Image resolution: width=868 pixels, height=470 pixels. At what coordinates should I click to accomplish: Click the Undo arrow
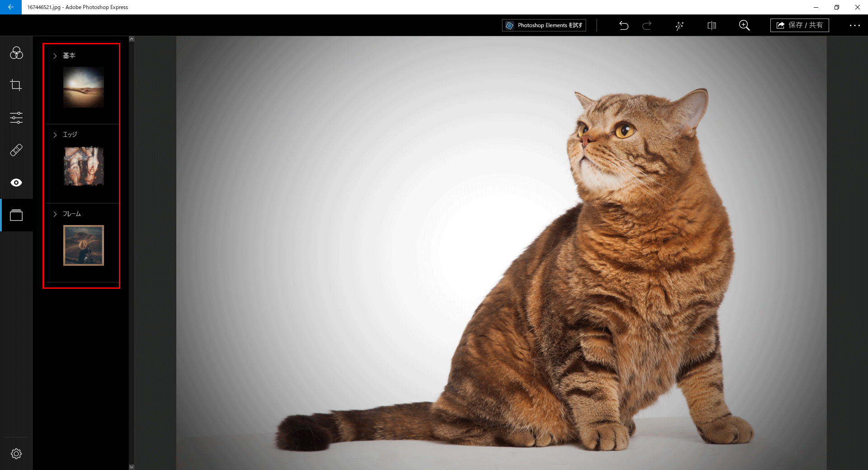coord(624,26)
